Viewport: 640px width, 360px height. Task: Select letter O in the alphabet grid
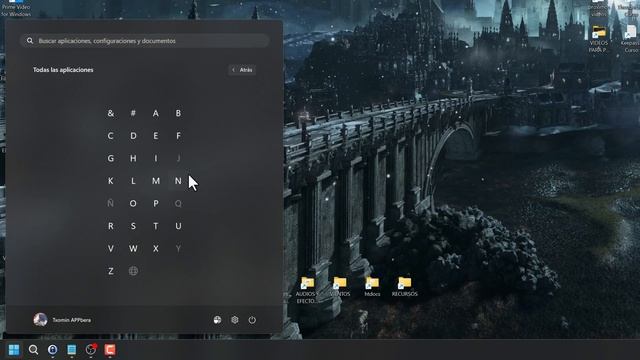coord(133,203)
